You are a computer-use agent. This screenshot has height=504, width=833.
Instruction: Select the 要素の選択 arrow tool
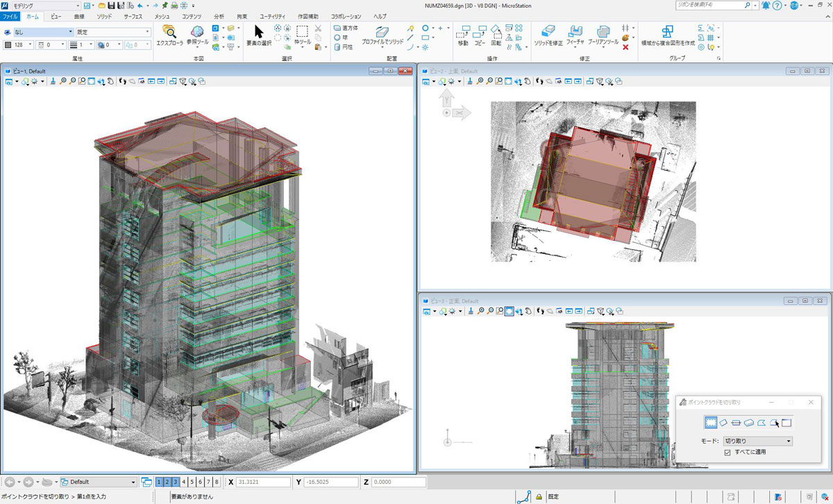coord(259,33)
